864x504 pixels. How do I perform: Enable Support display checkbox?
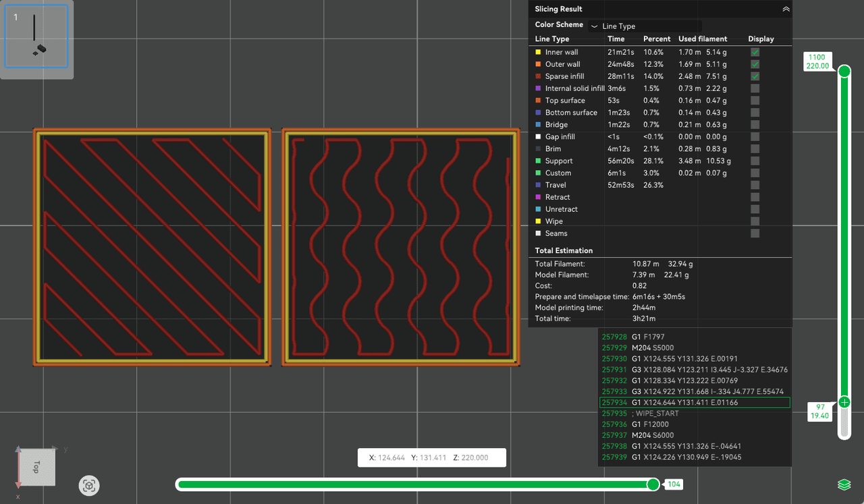tap(755, 161)
